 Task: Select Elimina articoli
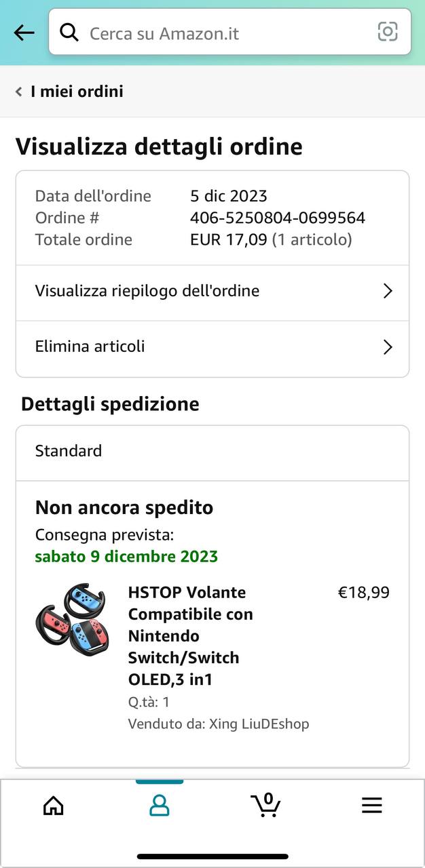[212, 347]
